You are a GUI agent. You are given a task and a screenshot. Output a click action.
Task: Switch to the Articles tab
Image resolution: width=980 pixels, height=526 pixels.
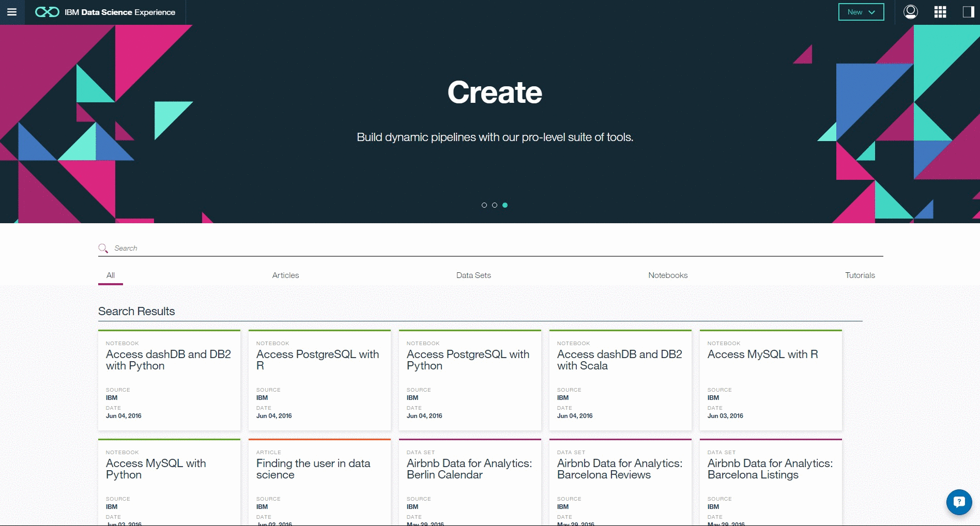285,275
